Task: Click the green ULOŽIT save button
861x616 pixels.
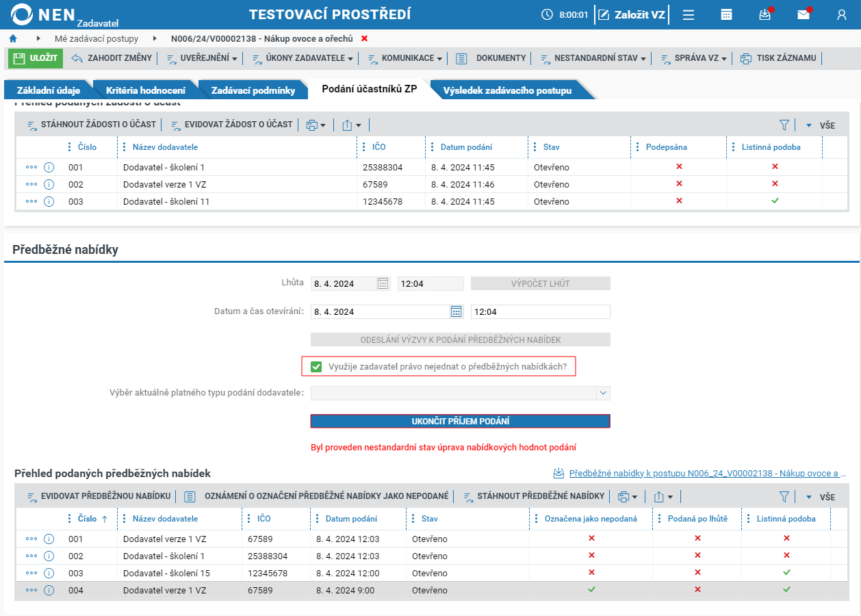Action: (x=36, y=58)
